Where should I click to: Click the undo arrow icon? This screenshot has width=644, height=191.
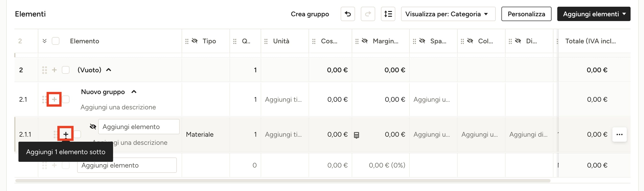tap(347, 14)
